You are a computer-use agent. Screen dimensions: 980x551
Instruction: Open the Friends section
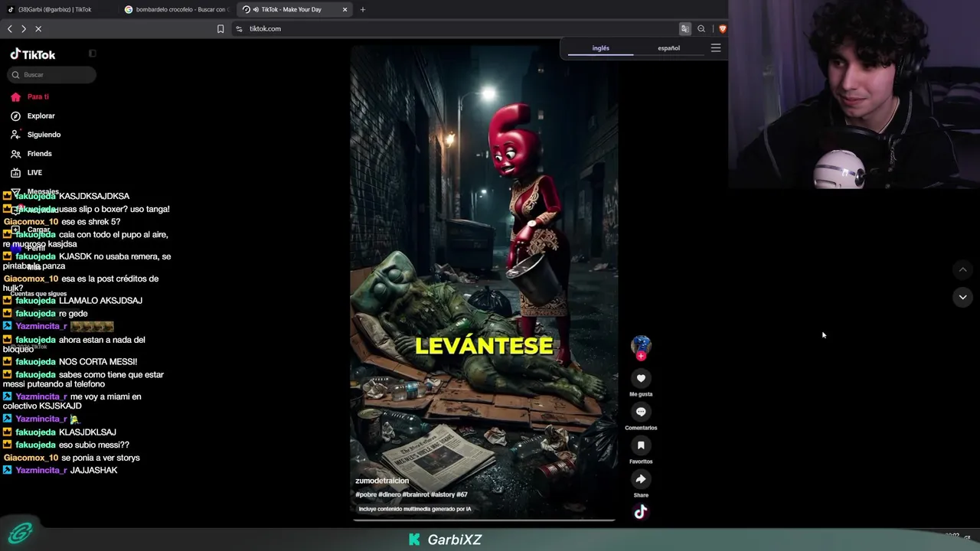[x=32, y=154]
